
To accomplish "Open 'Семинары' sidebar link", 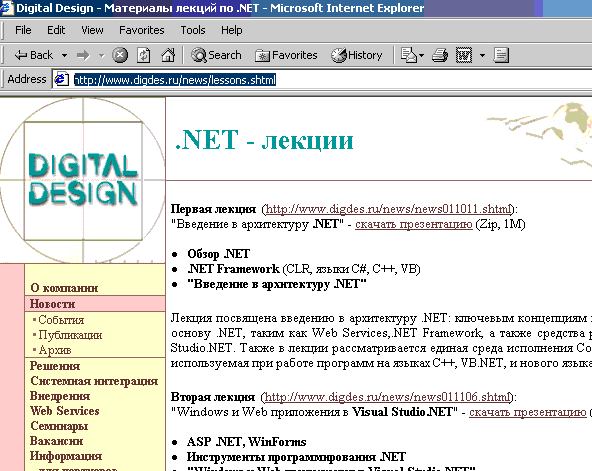I will (x=59, y=426).
